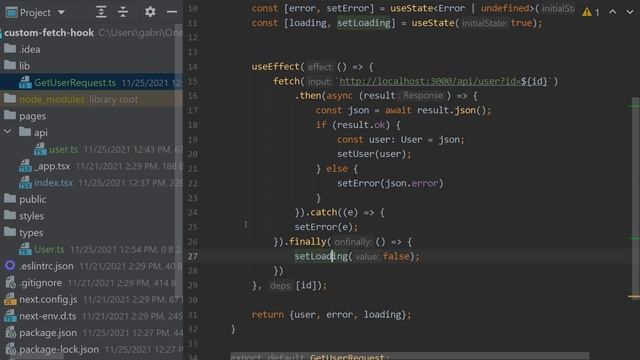Click .catch on line 24
The height and width of the screenshot is (360, 640).
(x=321, y=212)
